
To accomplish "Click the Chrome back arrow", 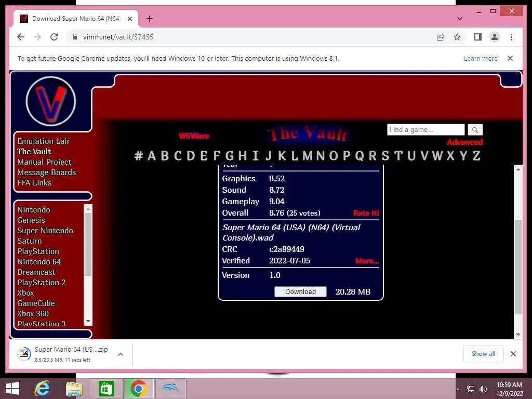I will point(21,37).
